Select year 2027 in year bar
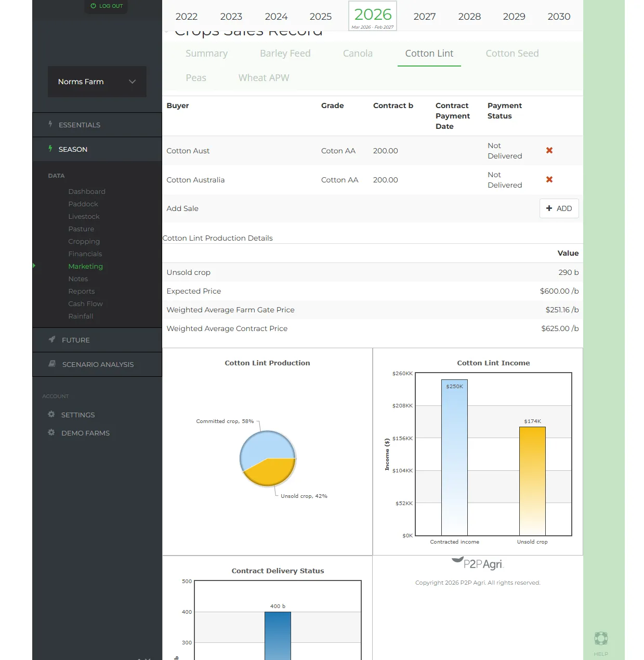 pos(424,17)
